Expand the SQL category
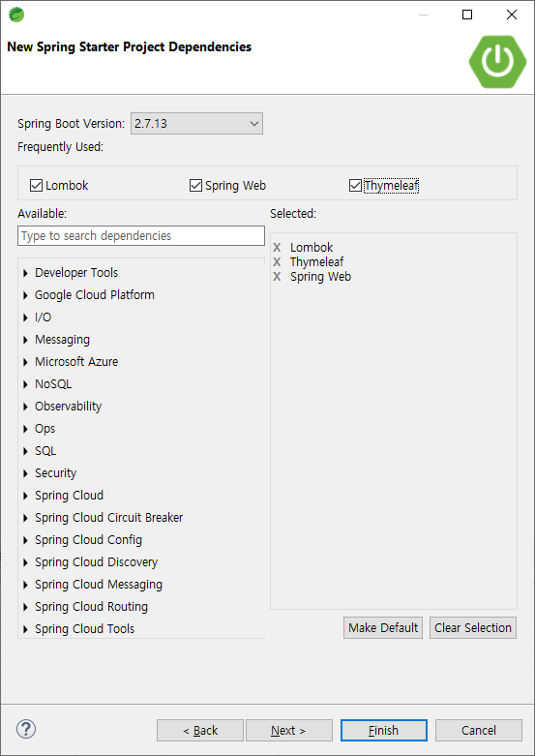The width and height of the screenshot is (535, 756). [x=25, y=451]
